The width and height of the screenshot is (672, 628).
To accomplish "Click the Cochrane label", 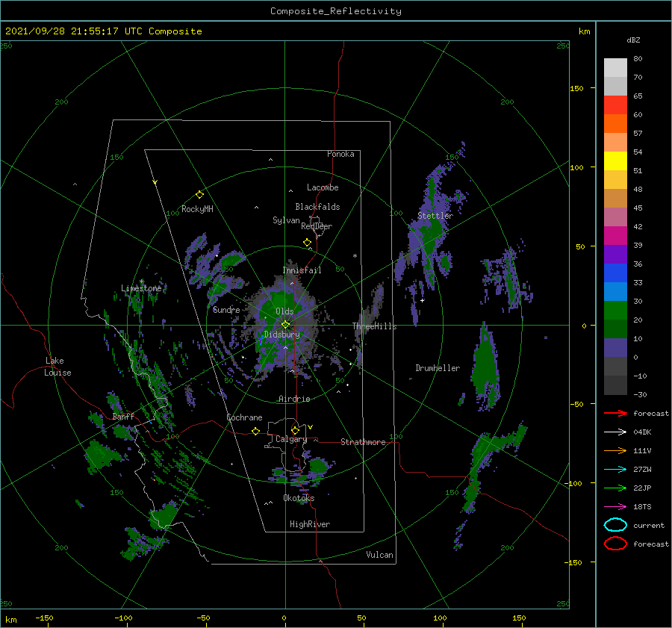I will pyautogui.click(x=244, y=417).
